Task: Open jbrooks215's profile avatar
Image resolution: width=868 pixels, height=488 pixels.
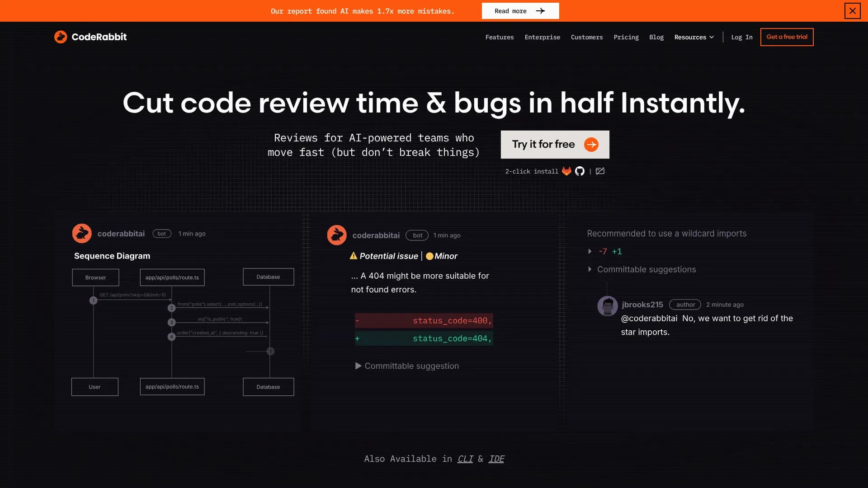Action: pyautogui.click(x=608, y=306)
